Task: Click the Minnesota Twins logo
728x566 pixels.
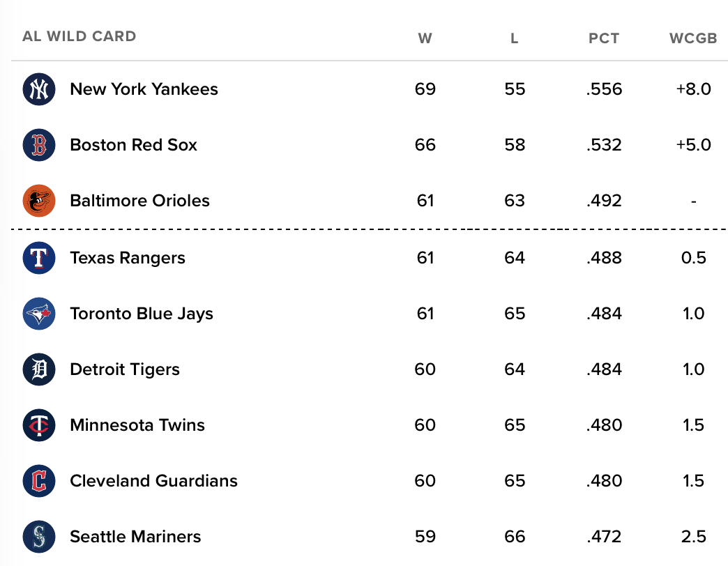Action: (39, 425)
